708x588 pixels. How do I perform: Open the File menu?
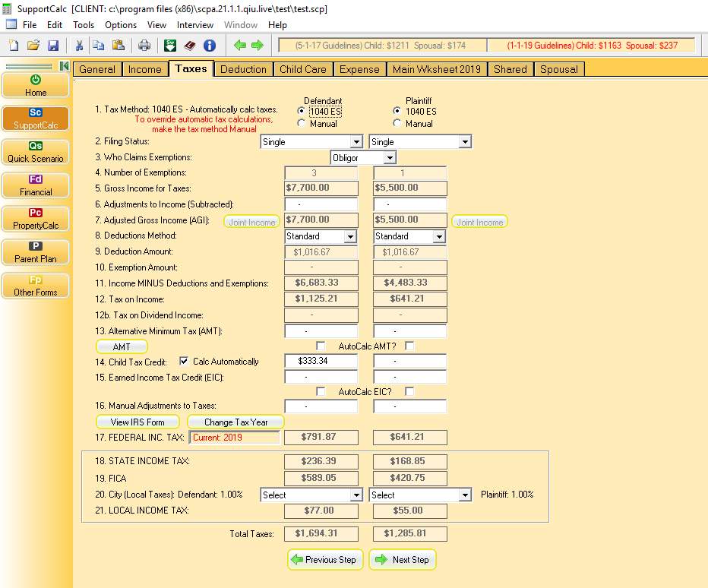coord(30,25)
